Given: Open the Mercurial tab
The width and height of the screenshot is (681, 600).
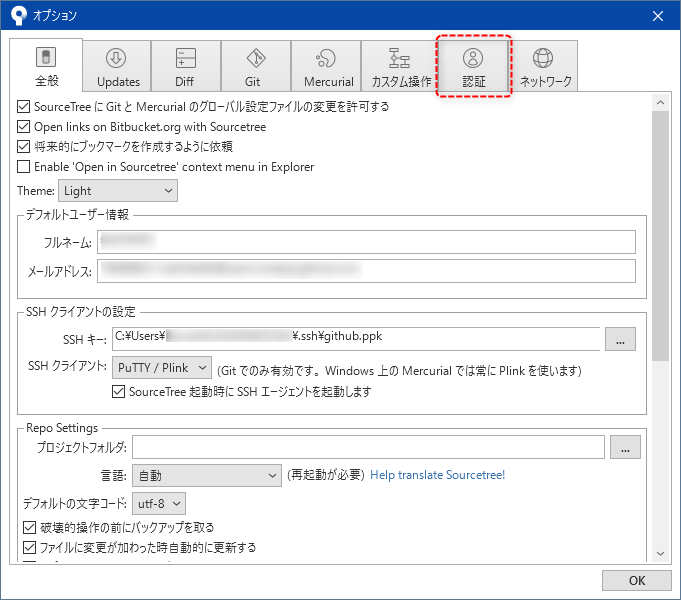Looking at the screenshot, I should pyautogui.click(x=326, y=66).
